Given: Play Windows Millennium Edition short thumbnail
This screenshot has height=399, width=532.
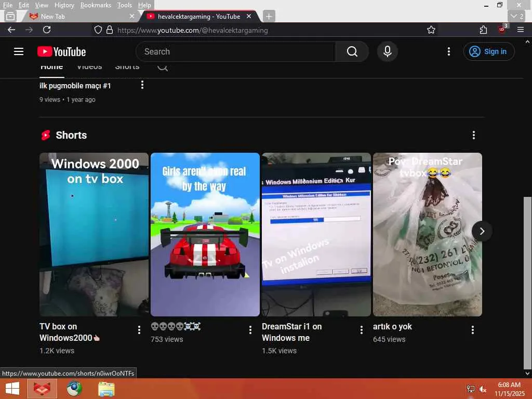Looking at the screenshot, I should pos(316,234).
